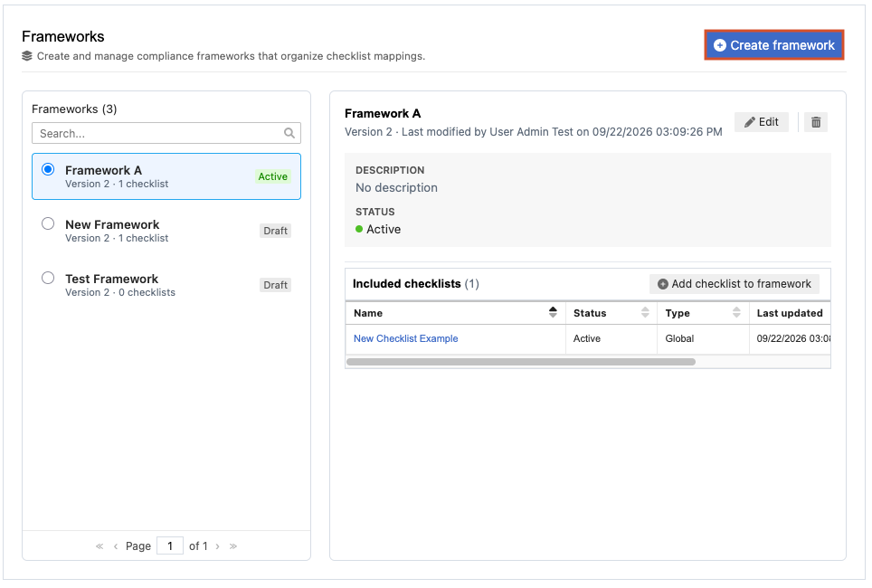The width and height of the screenshot is (872, 588).
Task: Jump to the last frameworks page
Action: (233, 546)
